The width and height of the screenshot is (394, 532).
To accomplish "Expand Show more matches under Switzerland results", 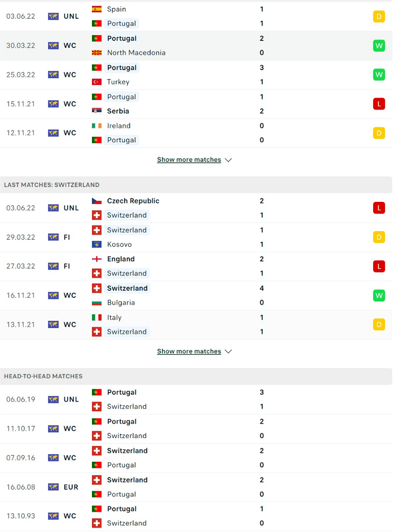I will point(194,351).
